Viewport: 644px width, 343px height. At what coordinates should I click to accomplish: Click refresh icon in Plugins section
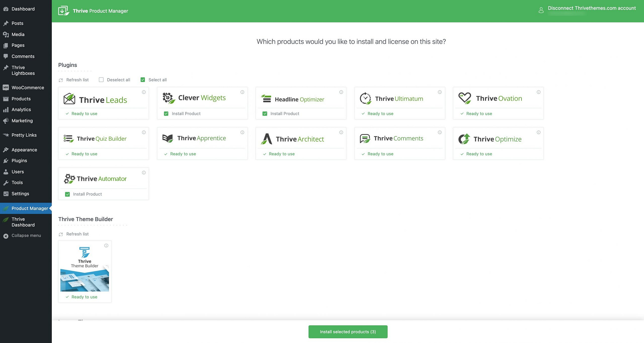(61, 80)
